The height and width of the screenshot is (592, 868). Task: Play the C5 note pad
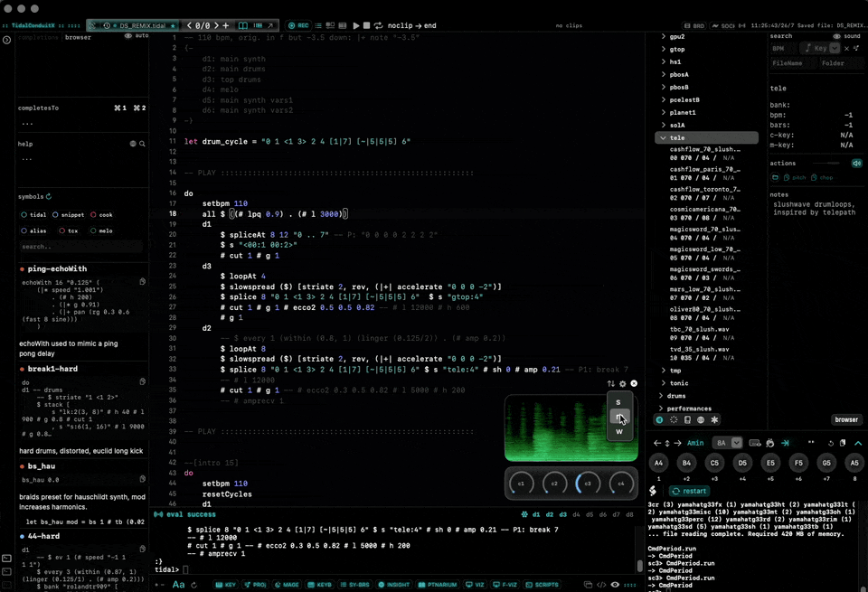click(714, 463)
